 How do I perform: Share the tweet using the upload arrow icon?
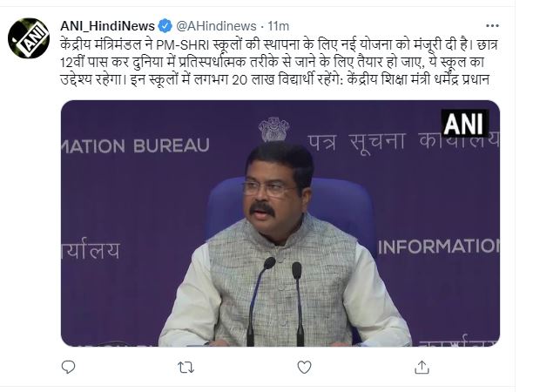tap(422, 368)
